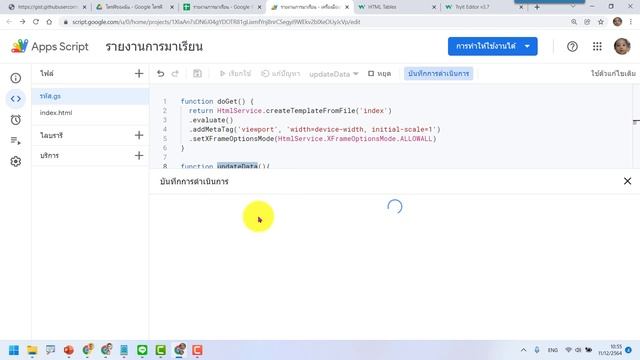This screenshot has width=640, height=360.
Task: Add a library with plus icon
Action: [139, 135]
